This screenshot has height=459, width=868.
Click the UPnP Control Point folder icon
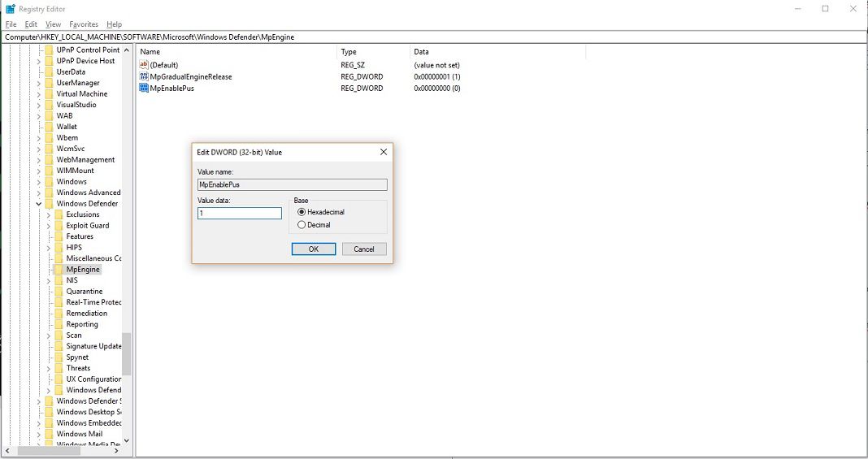pos(50,50)
